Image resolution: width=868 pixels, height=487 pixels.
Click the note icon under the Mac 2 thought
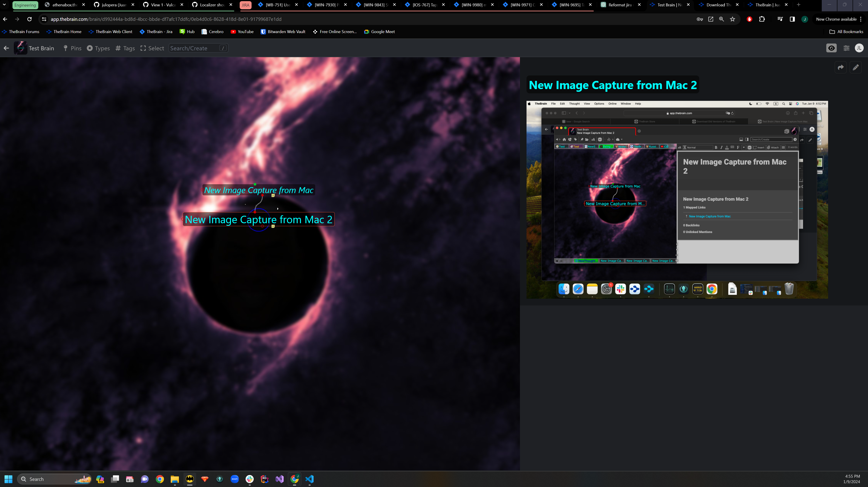273,226
